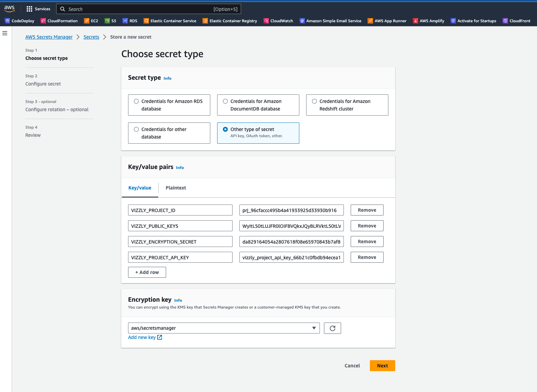The width and height of the screenshot is (537, 392).
Task: Open CodeDeploy from the favorites bar
Action: click(20, 21)
